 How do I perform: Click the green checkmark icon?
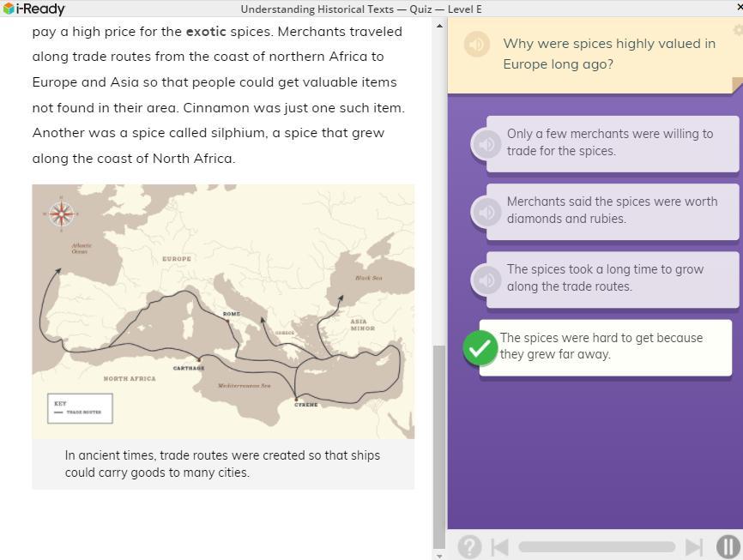pos(480,347)
